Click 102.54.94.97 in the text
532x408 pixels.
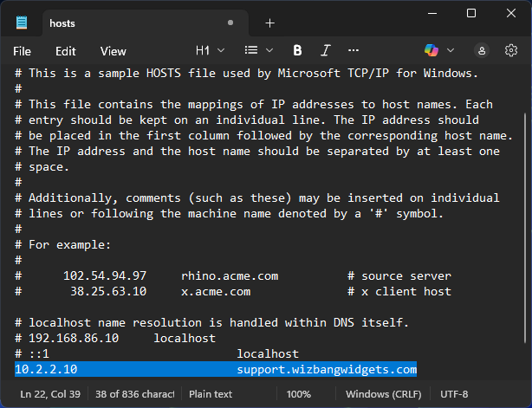pyautogui.click(x=105, y=275)
